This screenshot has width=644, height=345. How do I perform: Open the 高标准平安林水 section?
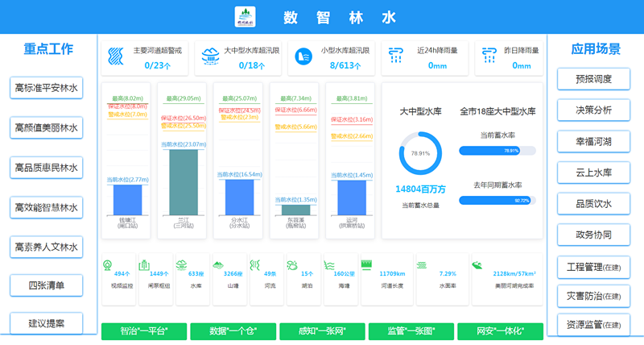[x=47, y=88]
